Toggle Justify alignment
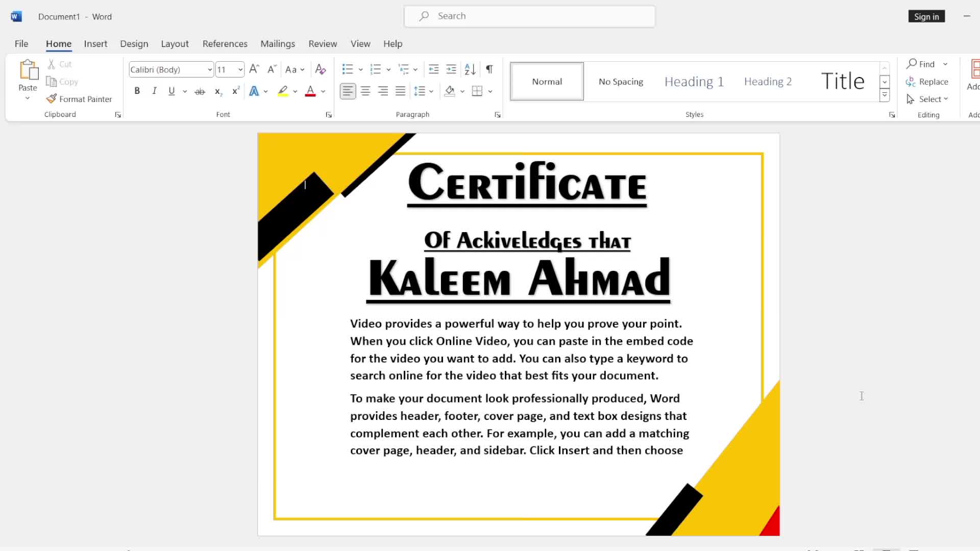Viewport: 980px width, 551px height. (x=401, y=91)
